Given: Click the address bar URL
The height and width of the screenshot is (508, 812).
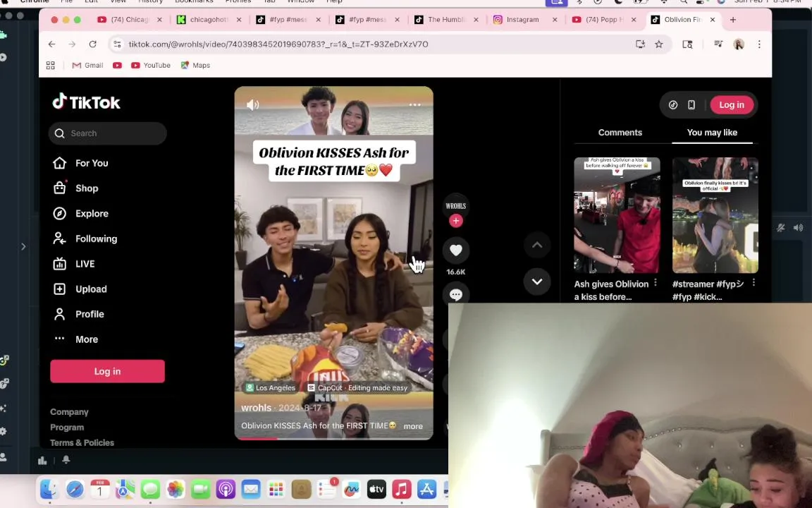Looking at the screenshot, I should point(278,44).
